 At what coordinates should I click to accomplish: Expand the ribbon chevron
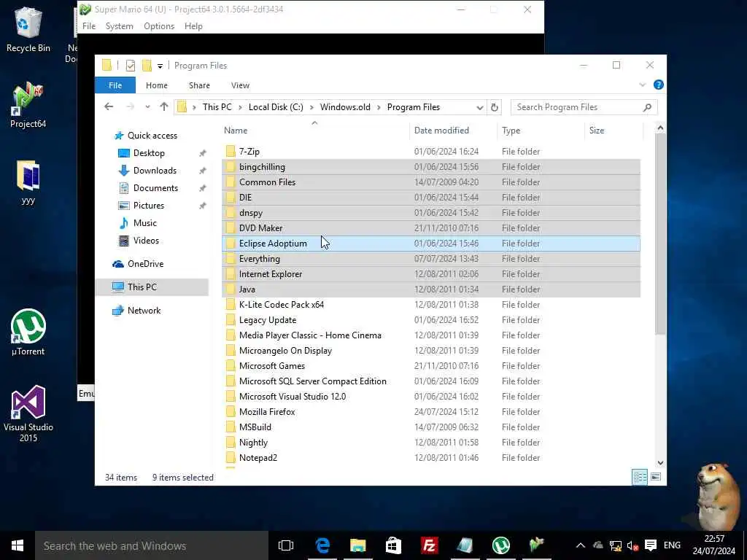tap(642, 85)
